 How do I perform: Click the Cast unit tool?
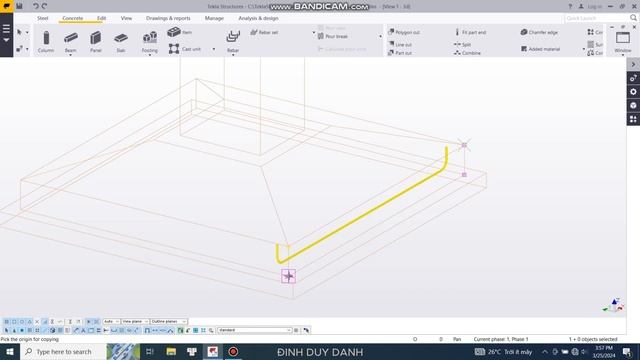[184, 49]
